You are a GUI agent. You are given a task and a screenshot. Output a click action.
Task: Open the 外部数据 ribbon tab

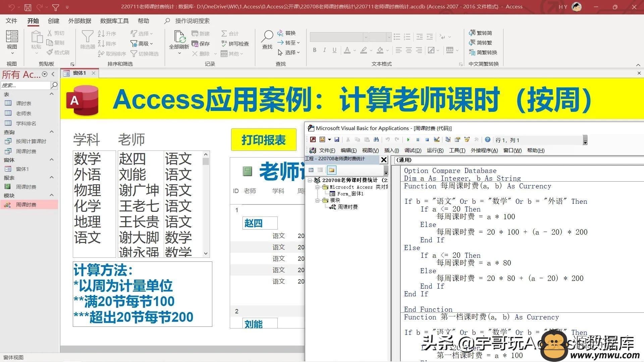pyautogui.click(x=80, y=21)
